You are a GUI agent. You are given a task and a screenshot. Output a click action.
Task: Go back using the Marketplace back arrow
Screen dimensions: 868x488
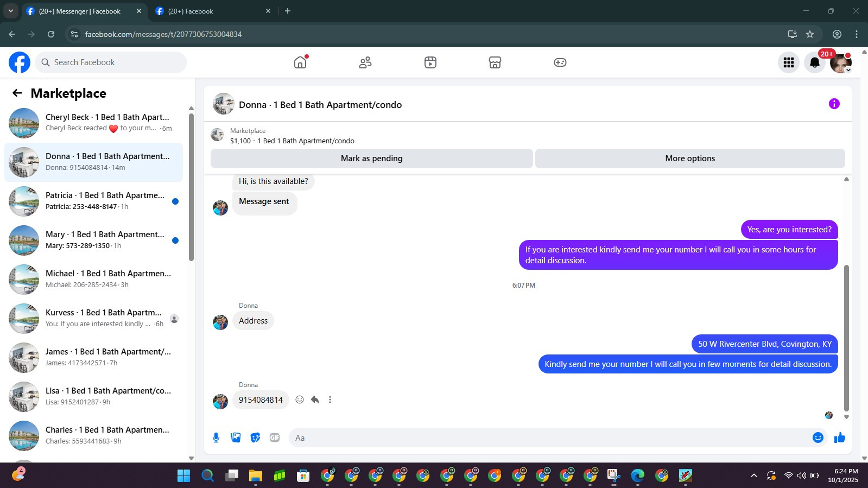point(17,93)
